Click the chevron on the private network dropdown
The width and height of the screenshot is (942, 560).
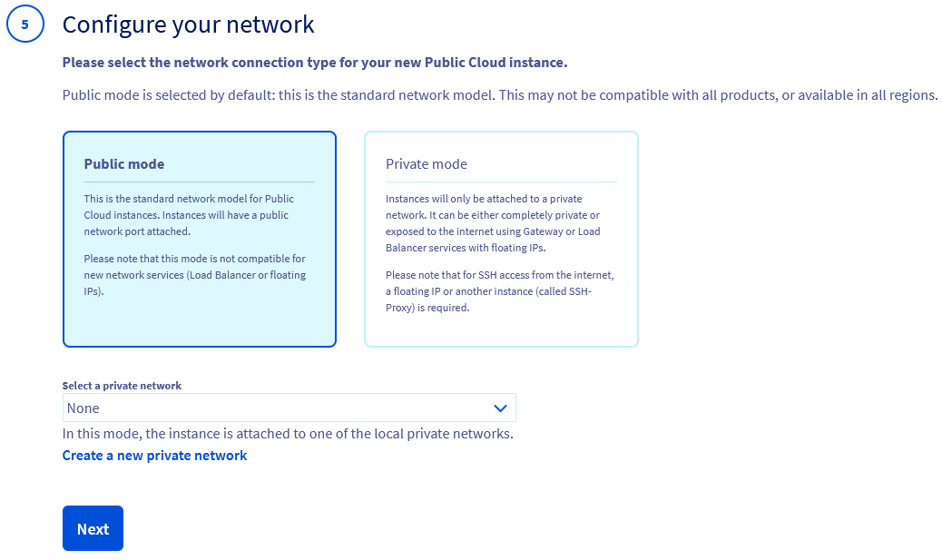tap(500, 408)
